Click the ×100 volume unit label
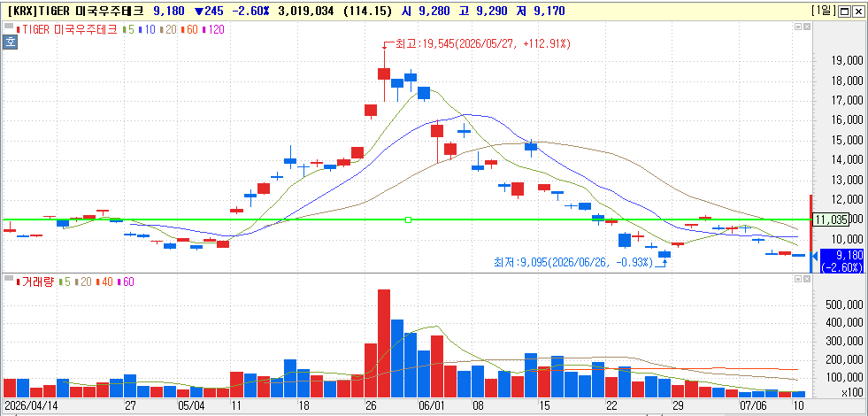Image resolution: width=868 pixels, height=416 pixels. tap(852, 393)
